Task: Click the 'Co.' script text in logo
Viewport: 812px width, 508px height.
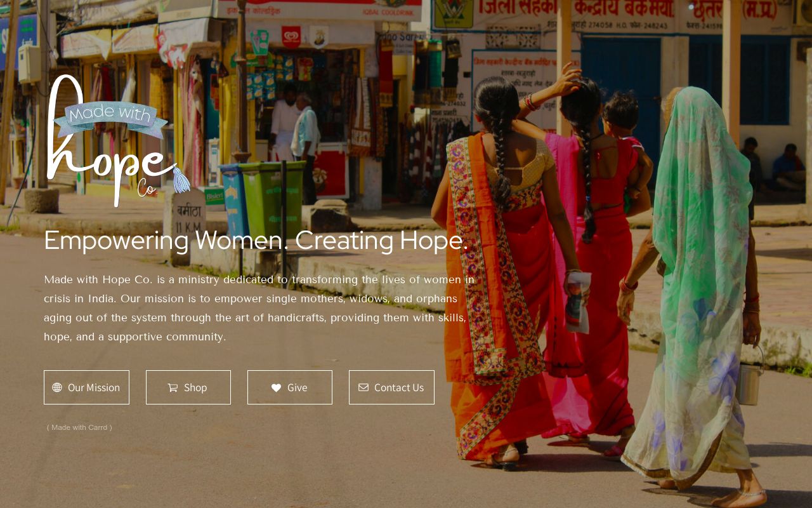Action: click(147, 189)
